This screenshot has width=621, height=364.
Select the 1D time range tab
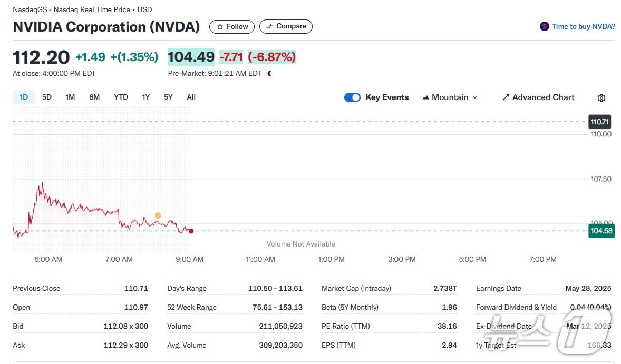(x=24, y=97)
